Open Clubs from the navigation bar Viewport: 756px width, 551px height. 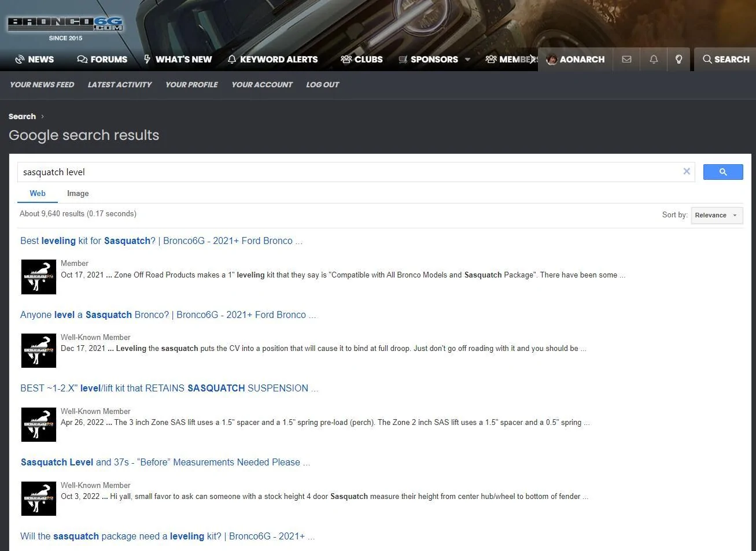coord(368,60)
